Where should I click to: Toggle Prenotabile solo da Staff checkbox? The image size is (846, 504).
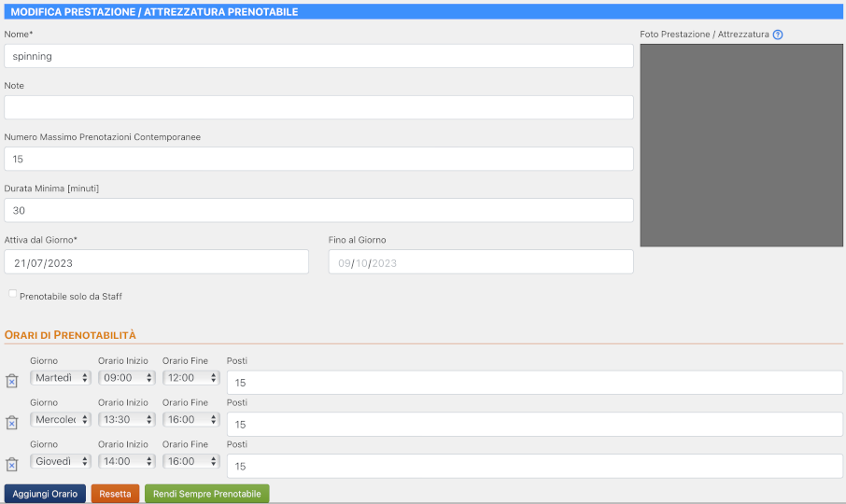click(13, 295)
